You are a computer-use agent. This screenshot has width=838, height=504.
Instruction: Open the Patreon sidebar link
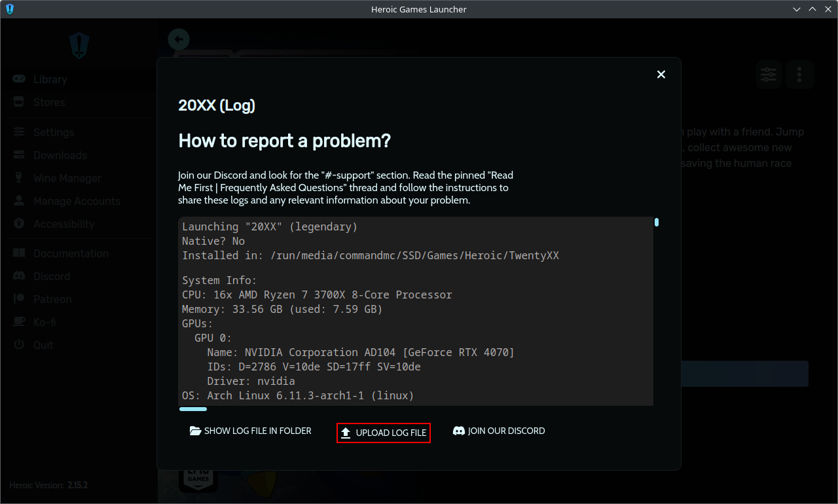[x=52, y=299]
